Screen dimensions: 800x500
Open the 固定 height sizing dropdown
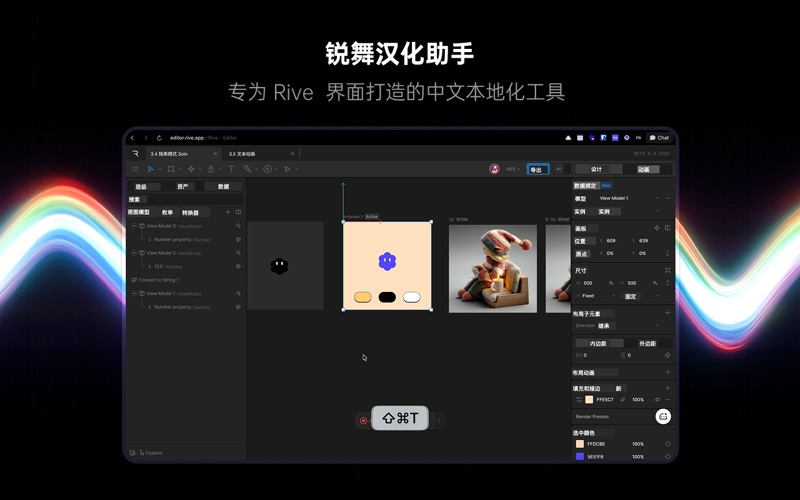point(640,296)
